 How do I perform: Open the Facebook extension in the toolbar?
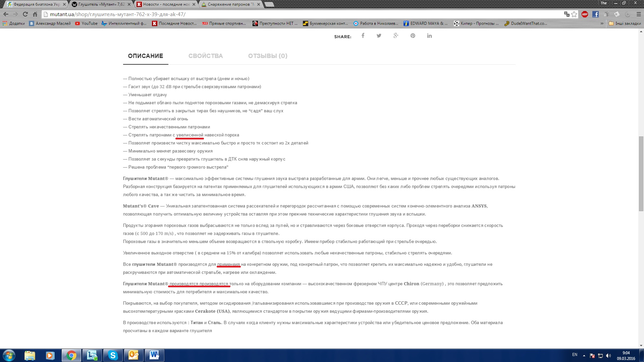click(595, 14)
